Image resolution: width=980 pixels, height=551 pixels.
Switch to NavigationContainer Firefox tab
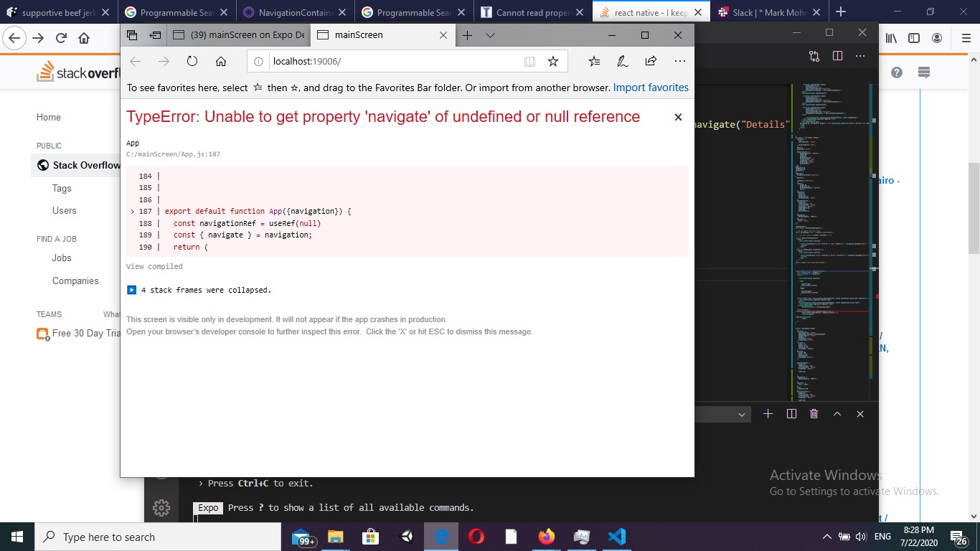coord(296,12)
